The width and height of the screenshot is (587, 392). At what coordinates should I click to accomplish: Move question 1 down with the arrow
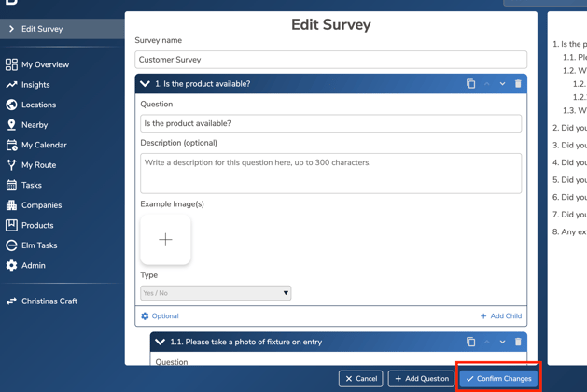click(x=502, y=84)
